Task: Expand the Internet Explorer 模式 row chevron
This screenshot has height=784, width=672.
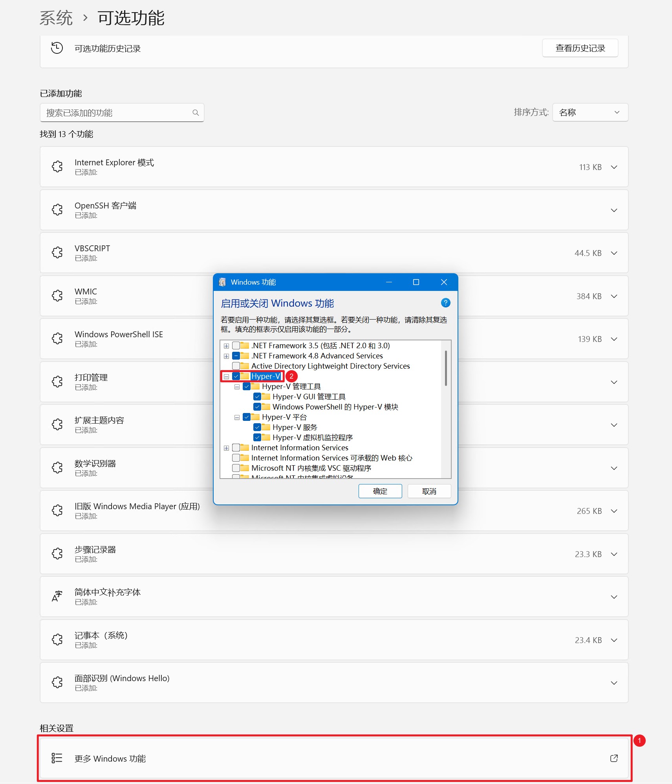Action: 614,167
